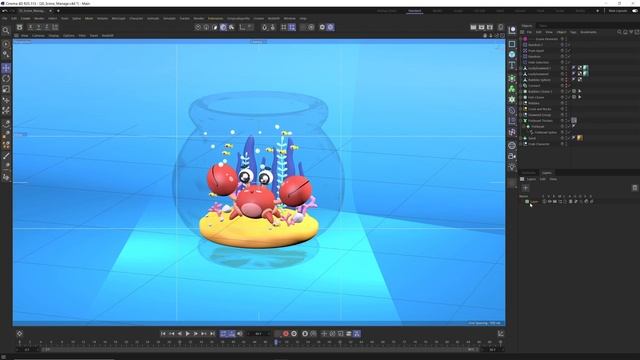Expand the Crab Character object
The image size is (640, 360).
pyautogui.click(x=521, y=144)
